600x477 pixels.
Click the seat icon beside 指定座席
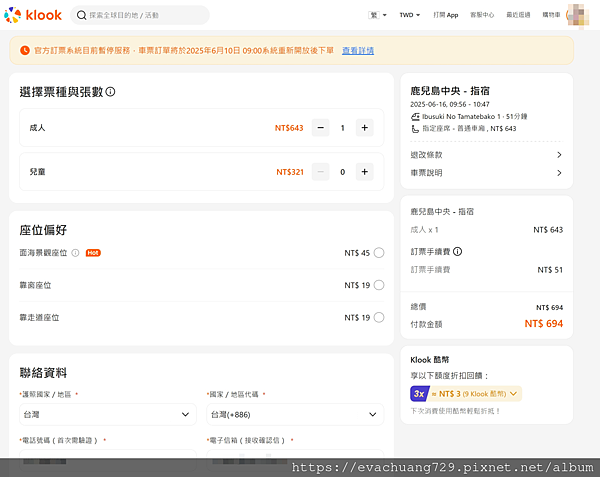[x=415, y=129]
